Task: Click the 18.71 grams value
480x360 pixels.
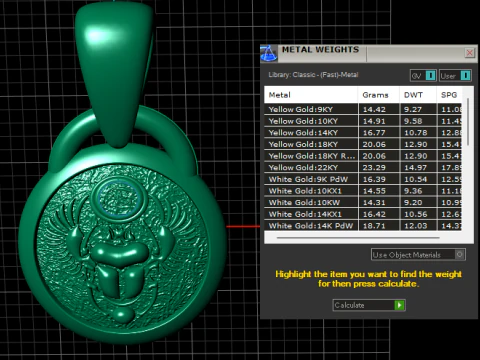Action: click(x=374, y=226)
